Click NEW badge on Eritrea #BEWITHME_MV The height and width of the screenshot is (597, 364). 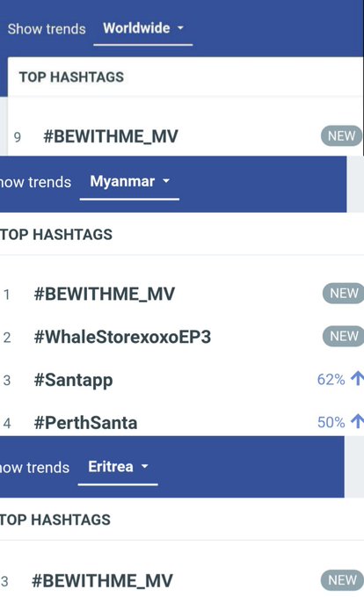[342, 580]
